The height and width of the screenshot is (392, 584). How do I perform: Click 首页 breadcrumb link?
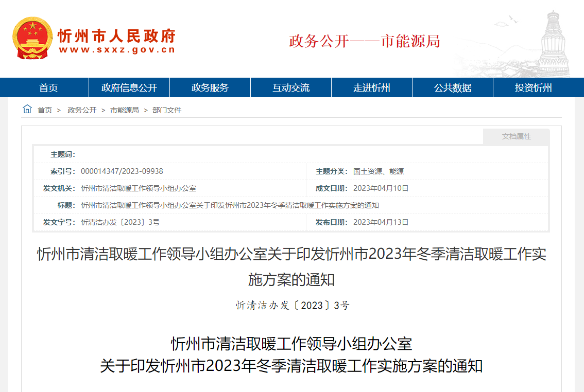45,110
